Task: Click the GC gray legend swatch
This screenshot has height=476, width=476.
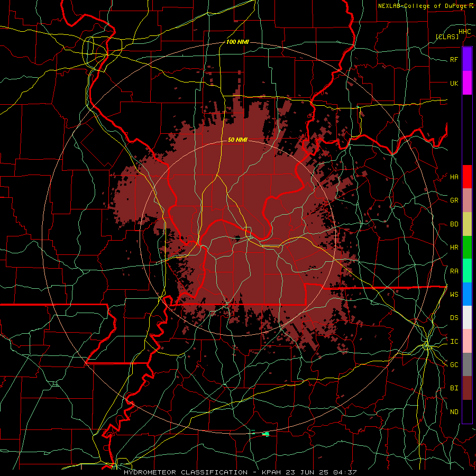Action: 467,364
